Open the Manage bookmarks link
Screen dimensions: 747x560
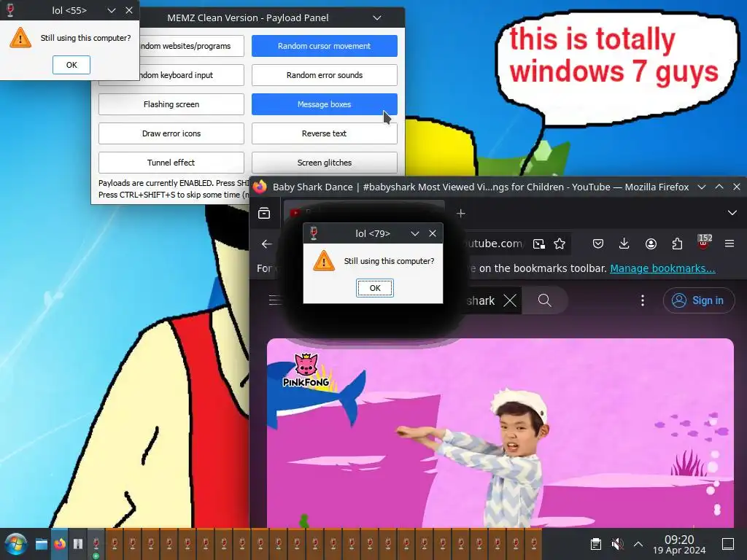[x=662, y=268]
